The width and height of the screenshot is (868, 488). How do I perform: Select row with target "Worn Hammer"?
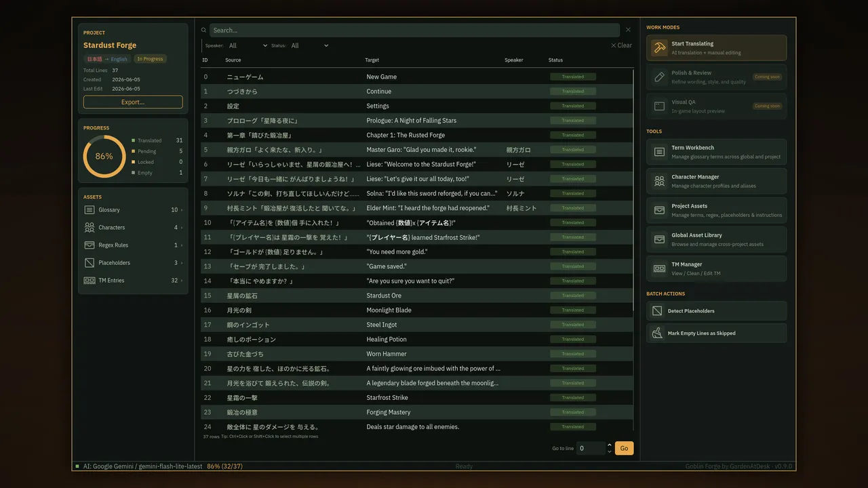(417, 354)
